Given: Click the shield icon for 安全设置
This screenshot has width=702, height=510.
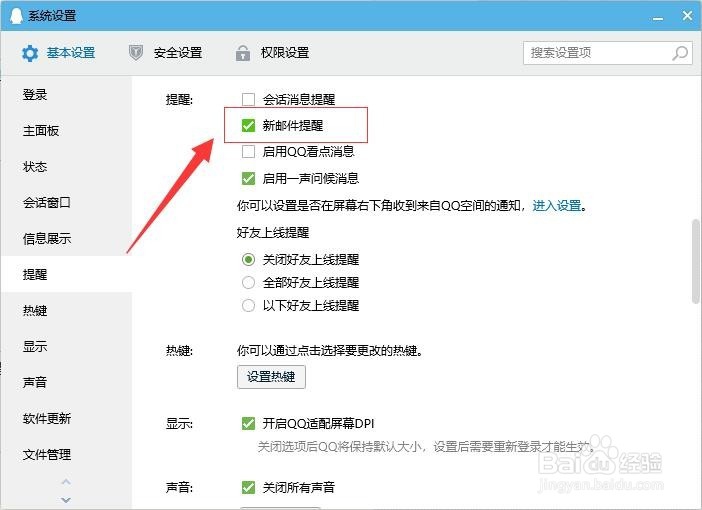Looking at the screenshot, I should pos(136,53).
